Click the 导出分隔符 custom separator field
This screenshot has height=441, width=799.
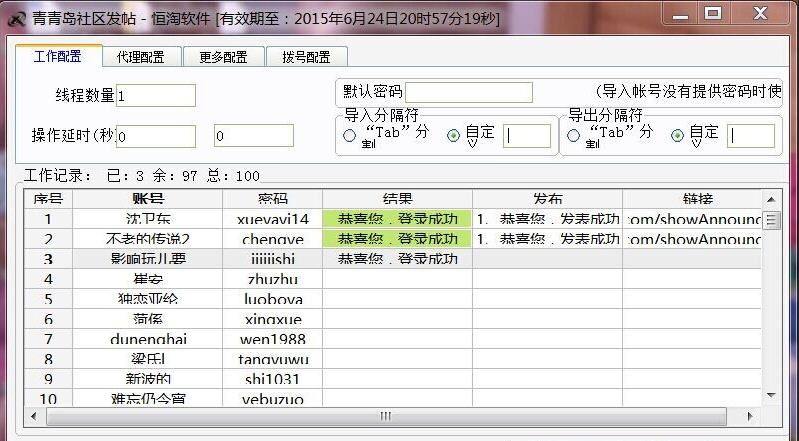point(751,136)
